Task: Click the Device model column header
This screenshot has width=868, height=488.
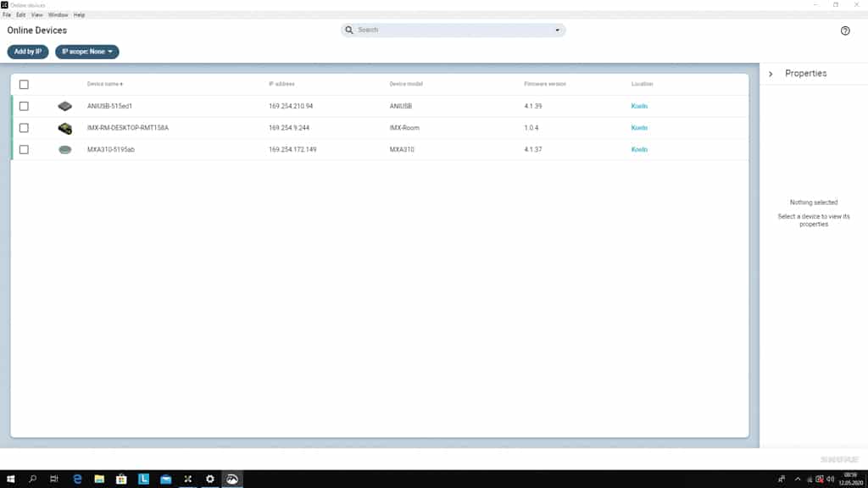Action: 406,84
